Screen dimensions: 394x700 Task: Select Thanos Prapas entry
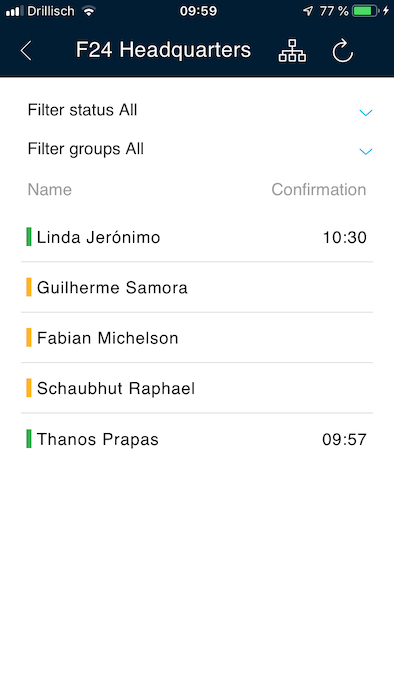click(x=197, y=439)
